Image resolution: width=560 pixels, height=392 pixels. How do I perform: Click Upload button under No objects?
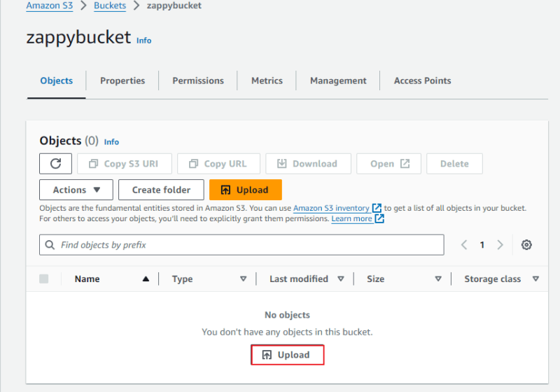pos(287,355)
